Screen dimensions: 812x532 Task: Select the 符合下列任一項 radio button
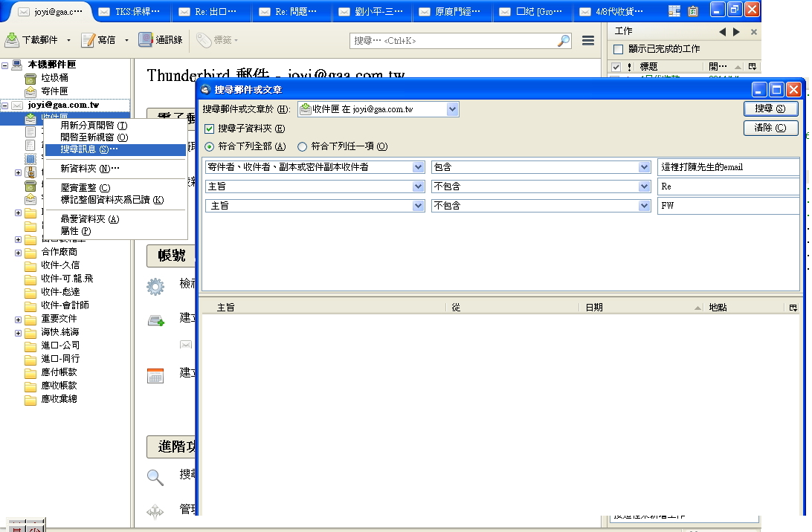[x=303, y=147]
